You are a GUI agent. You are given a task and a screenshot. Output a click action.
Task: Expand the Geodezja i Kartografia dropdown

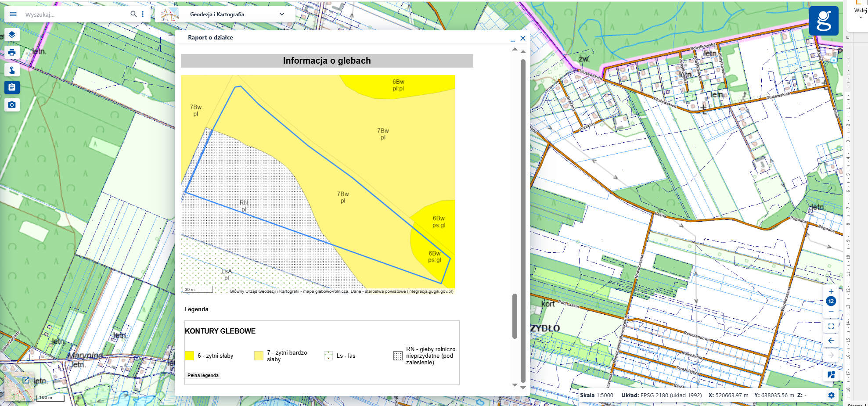pyautogui.click(x=281, y=14)
